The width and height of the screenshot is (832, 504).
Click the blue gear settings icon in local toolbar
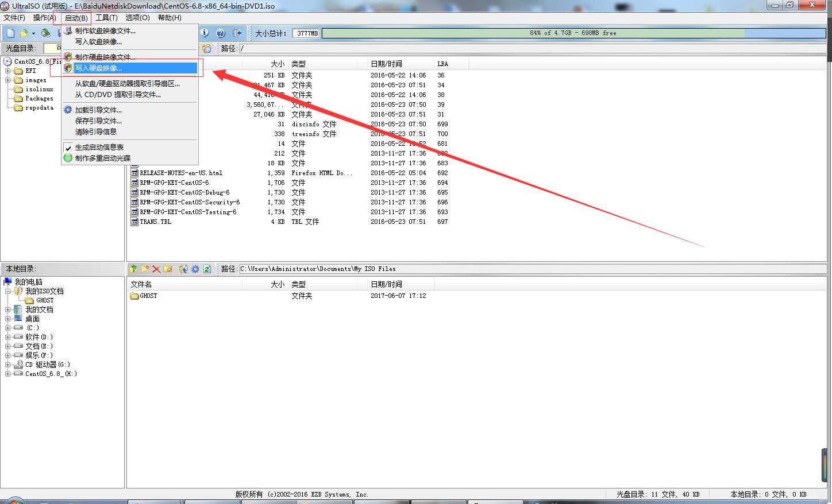195,269
